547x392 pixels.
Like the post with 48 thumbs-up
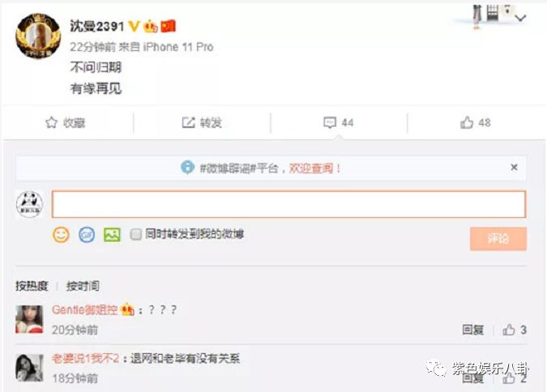pos(467,122)
